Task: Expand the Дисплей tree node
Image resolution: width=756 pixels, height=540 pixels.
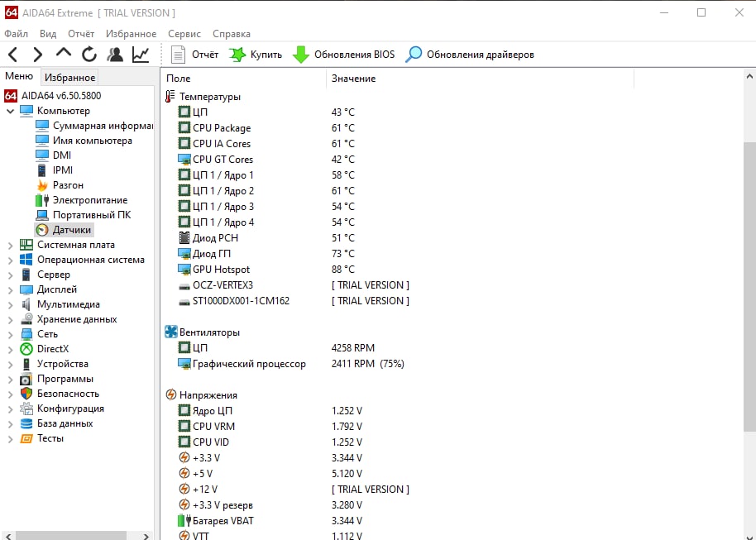Action: [10, 290]
